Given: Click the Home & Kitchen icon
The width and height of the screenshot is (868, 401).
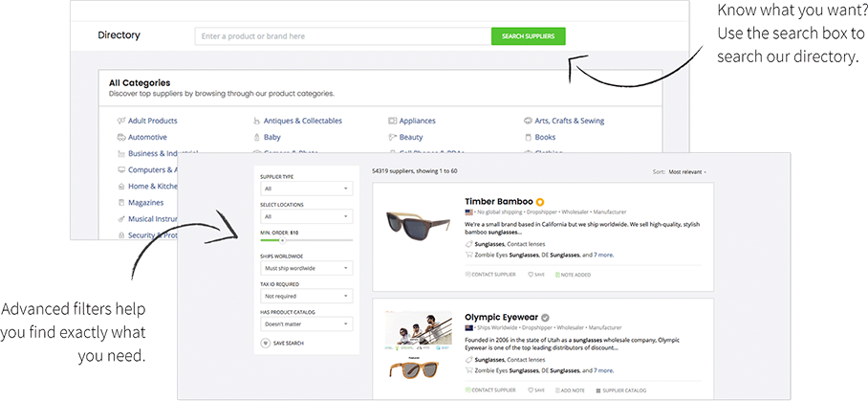Looking at the screenshot, I should [121, 187].
